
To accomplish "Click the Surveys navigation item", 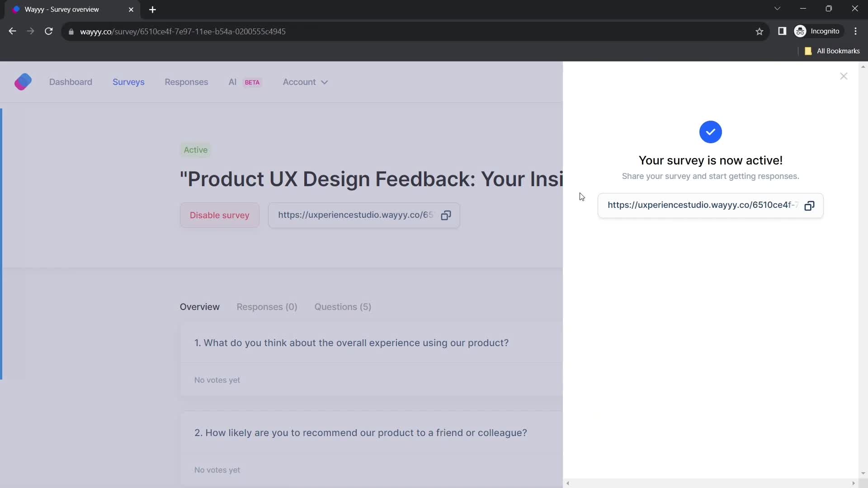I will pos(129,82).
